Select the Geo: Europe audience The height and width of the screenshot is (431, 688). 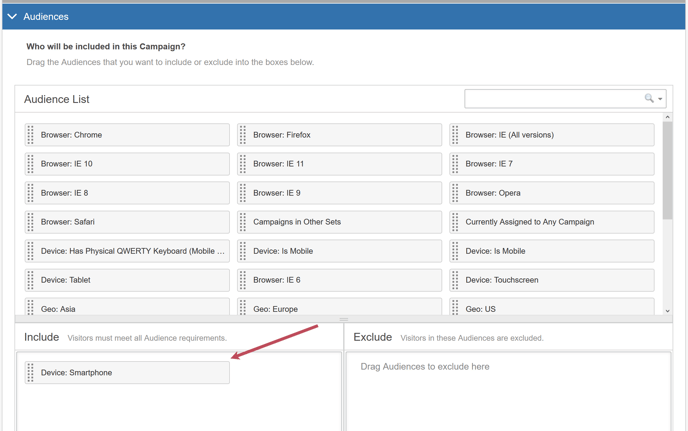[339, 306]
